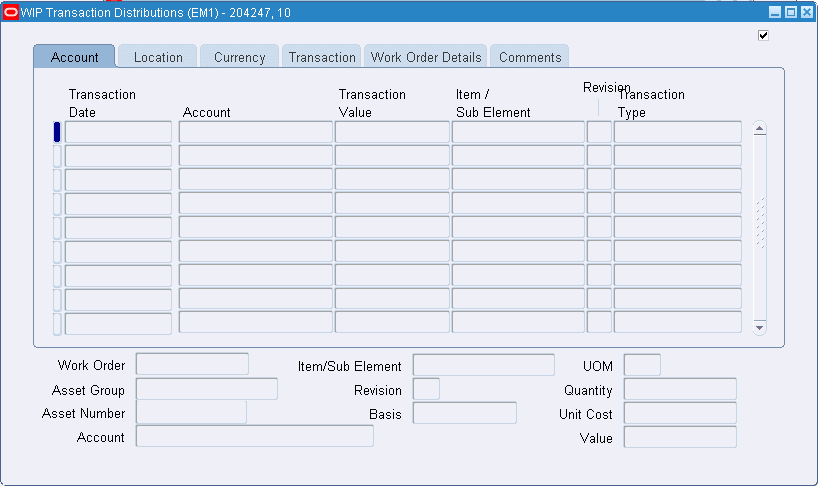The height and width of the screenshot is (486, 818).
Task: Switch to the Transaction tab
Action: [x=322, y=57]
